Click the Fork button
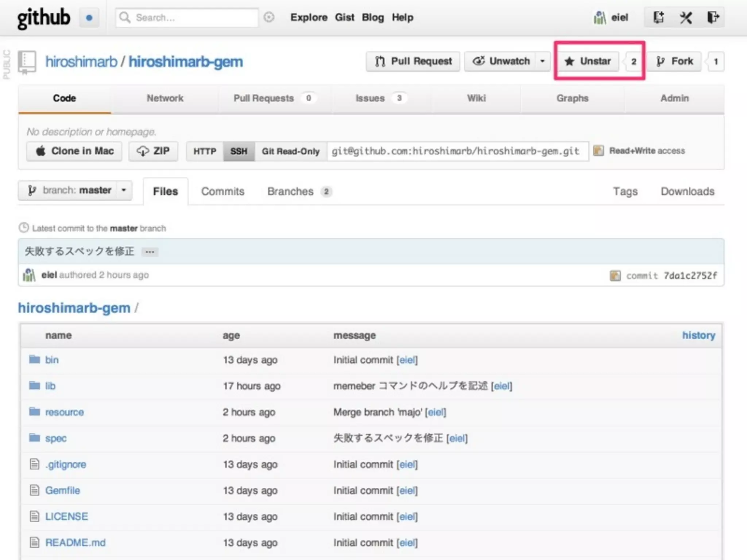The image size is (747, 560). tap(675, 61)
